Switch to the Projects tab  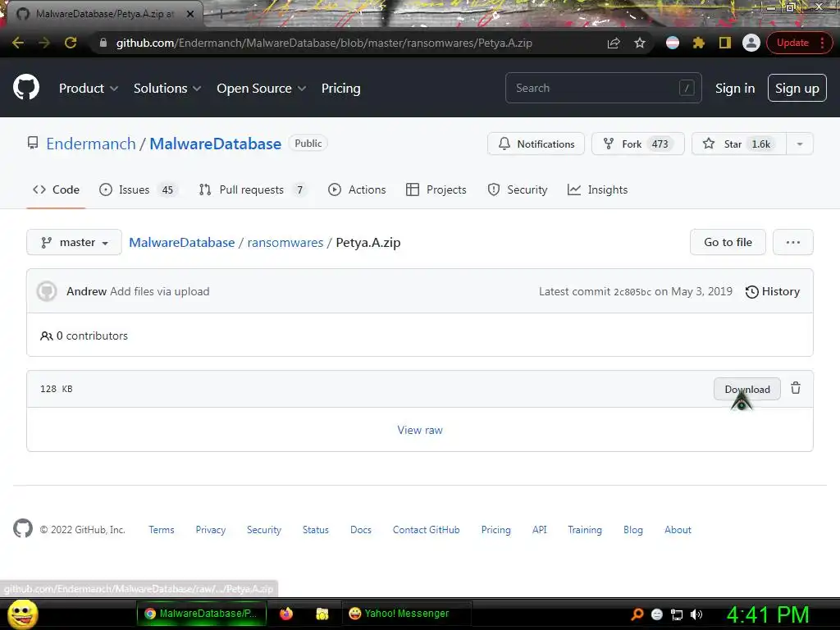[436, 189]
